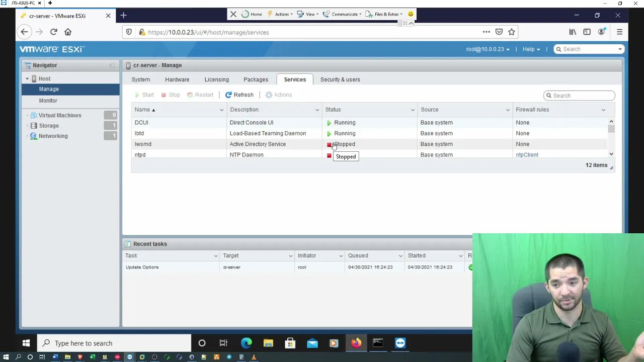Open Task column dropdown in Recent tasks
Viewport: 644px width, 362px height.
[x=216, y=255]
